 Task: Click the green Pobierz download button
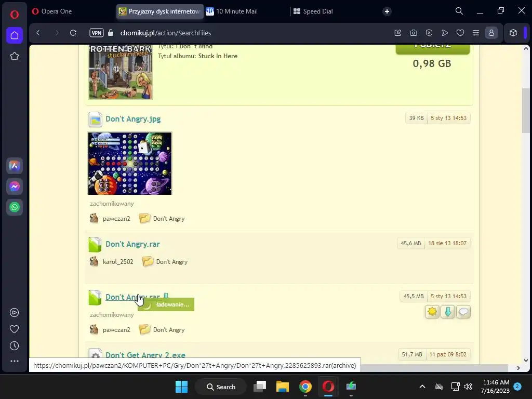(433, 49)
